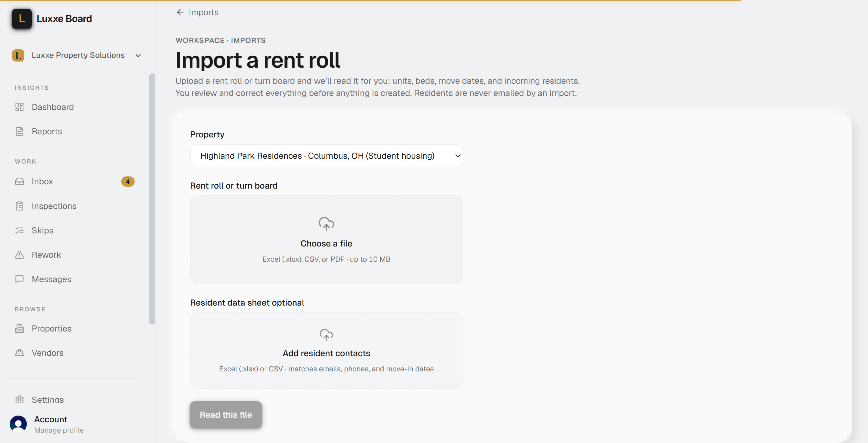This screenshot has height=443, width=868.
Task: Click the Inbox tray icon
Action: tap(19, 181)
